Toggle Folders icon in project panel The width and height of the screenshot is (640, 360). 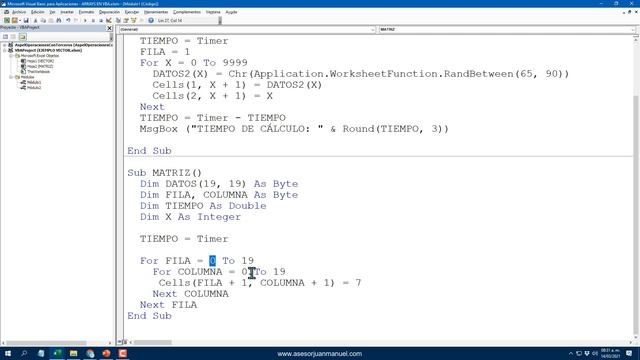[22, 37]
